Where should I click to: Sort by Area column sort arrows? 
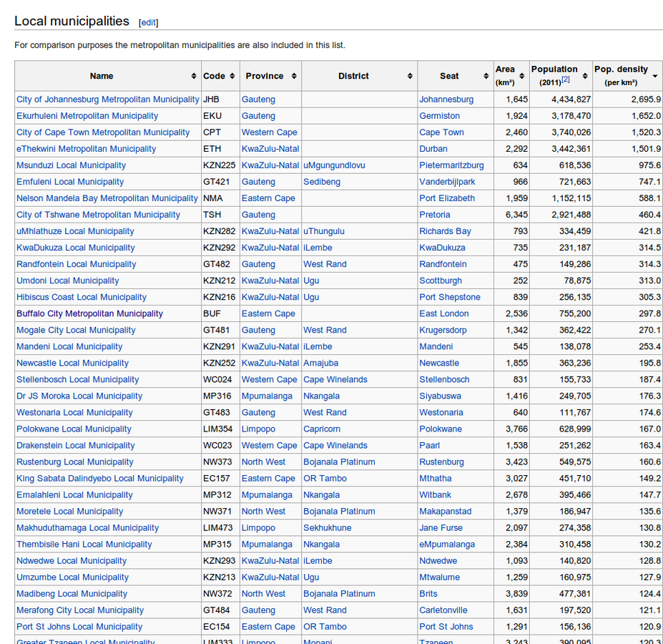(522, 76)
